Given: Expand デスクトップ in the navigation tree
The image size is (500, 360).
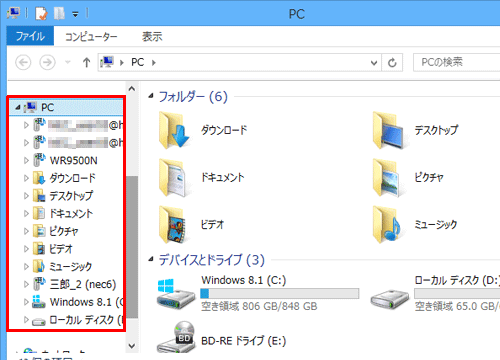Looking at the screenshot, I should click(x=26, y=196).
